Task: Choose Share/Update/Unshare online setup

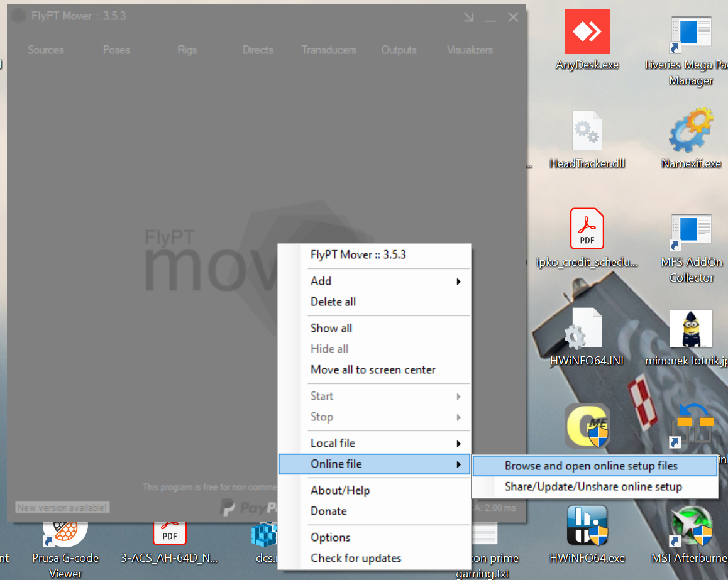Action: (x=595, y=487)
